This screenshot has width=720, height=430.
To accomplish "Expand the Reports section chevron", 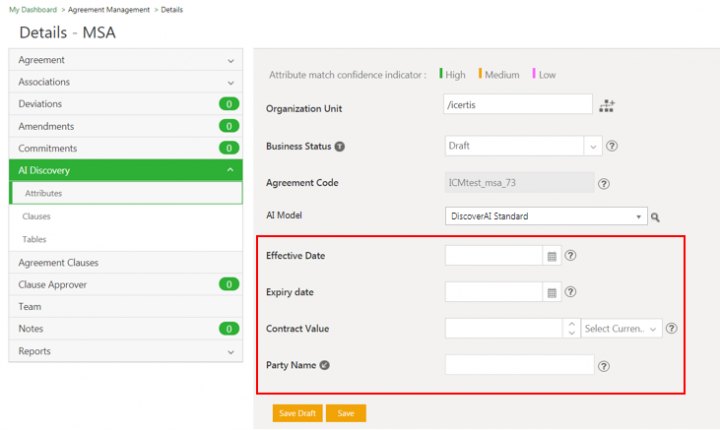I will pos(231,352).
